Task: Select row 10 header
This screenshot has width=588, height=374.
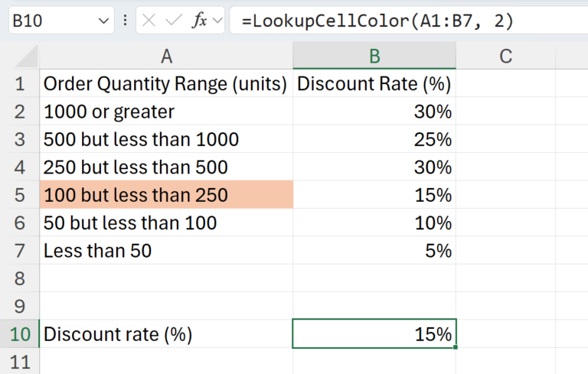Action: point(19,333)
